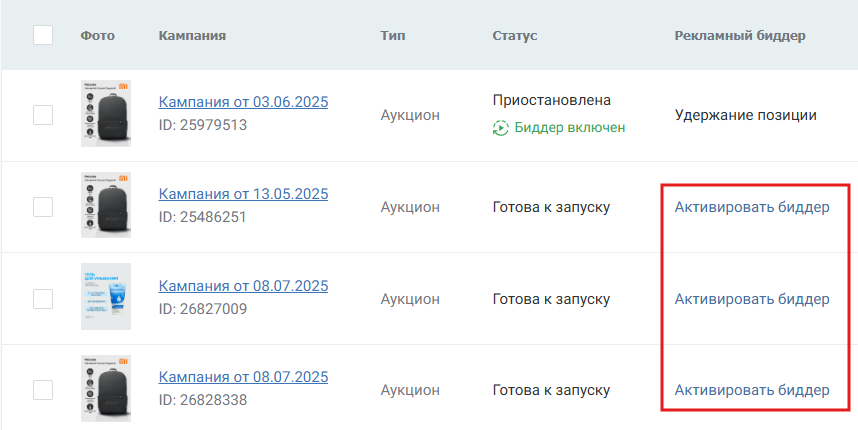Viewport: 858px width, 430px height.
Task: Open Кампания от 08.07.2025 with ID 26827009
Action: point(244,286)
